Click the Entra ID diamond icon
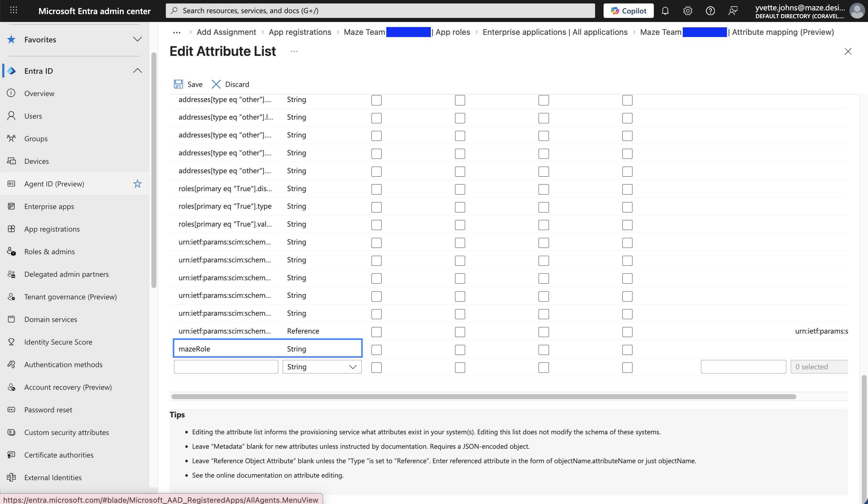 coord(11,71)
